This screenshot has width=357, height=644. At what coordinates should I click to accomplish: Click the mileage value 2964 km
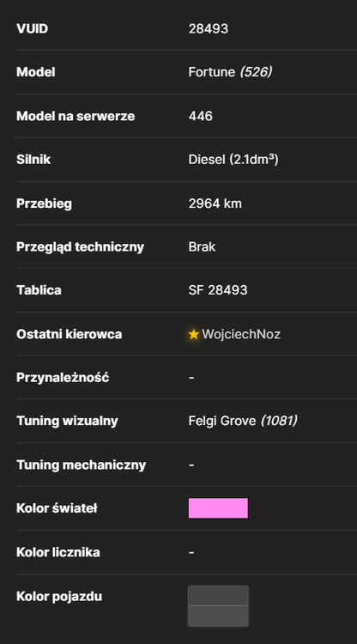pos(215,204)
